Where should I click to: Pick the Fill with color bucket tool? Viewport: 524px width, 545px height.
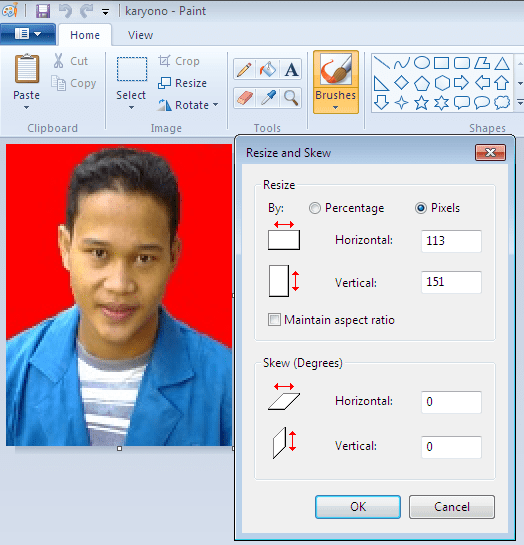coord(268,70)
